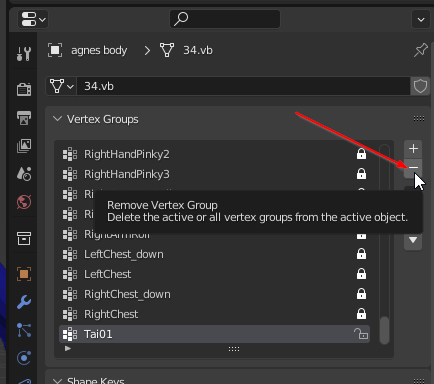Collapse the Shape Keys panel
The width and height of the screenshot is (434, 384).
tap(58, 381)
